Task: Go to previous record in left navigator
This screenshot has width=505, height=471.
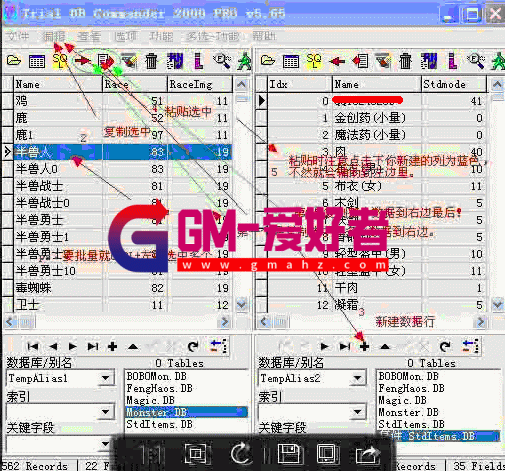Action: (x=53, y=347)
